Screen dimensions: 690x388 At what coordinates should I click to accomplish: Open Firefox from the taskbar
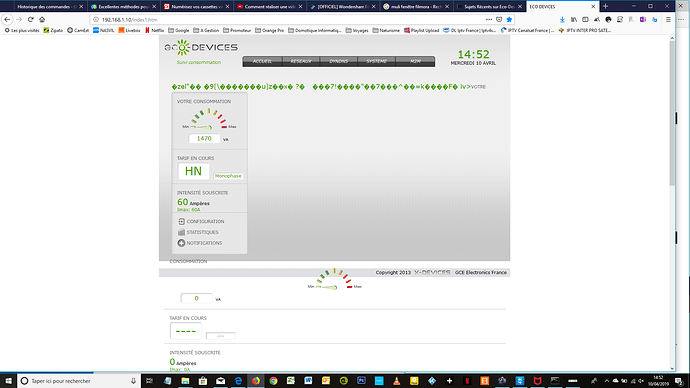coord(256,381)
